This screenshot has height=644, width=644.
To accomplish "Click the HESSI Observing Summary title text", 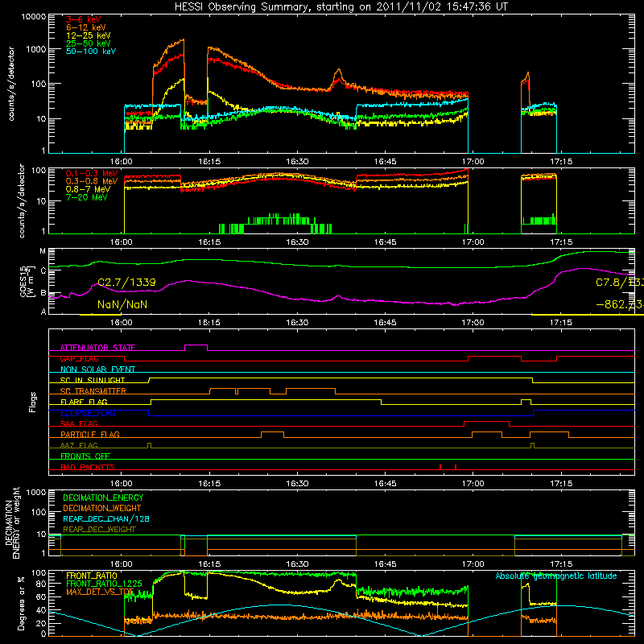I will (x=341, y=6).
